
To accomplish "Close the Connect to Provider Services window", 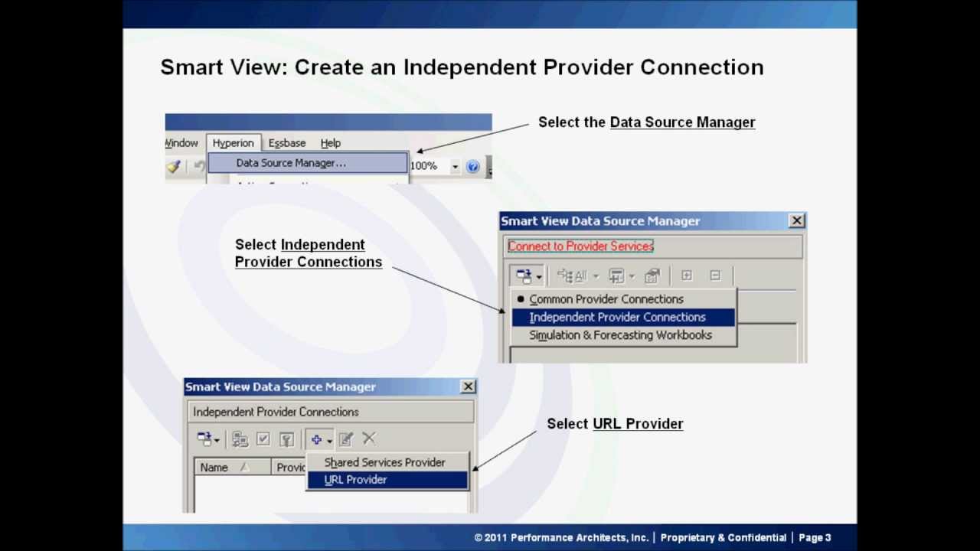I will 796,220.
